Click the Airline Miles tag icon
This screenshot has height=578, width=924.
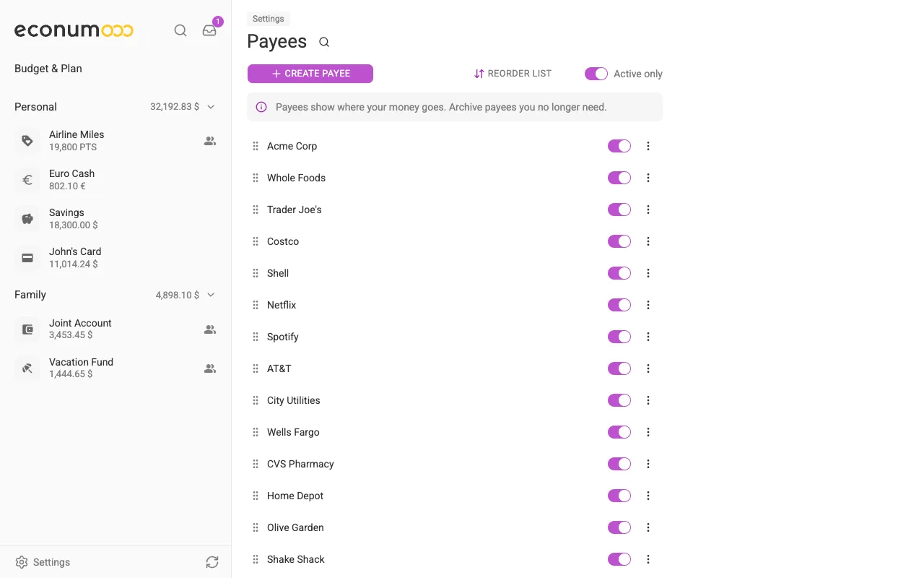(x=27, y=141)
